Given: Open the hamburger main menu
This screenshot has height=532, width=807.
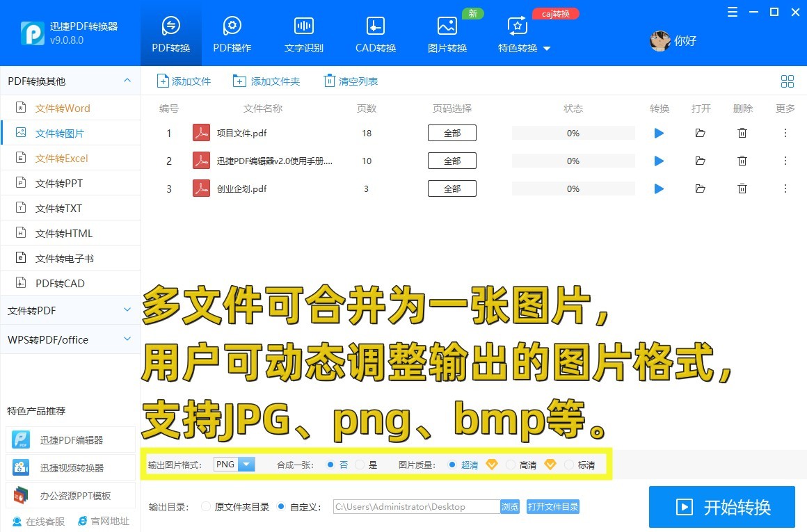Looking at the screenshot, I should (x=733, y=12).
